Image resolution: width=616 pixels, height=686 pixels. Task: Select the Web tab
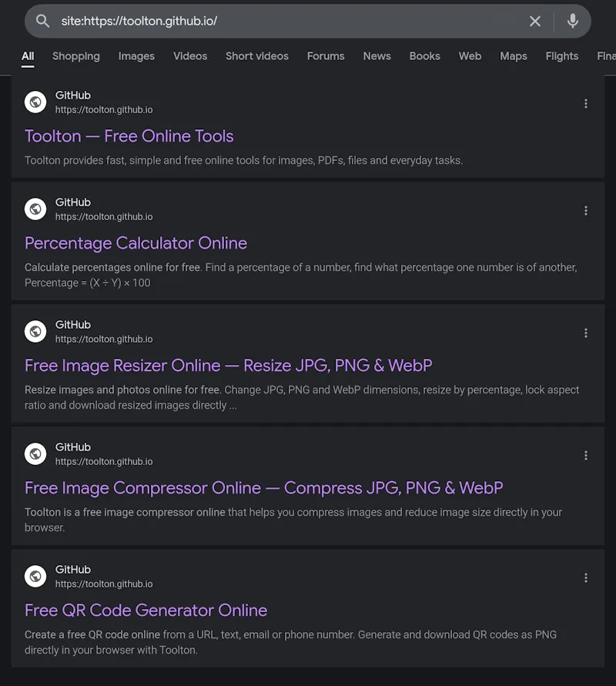[x=470, y=56]
